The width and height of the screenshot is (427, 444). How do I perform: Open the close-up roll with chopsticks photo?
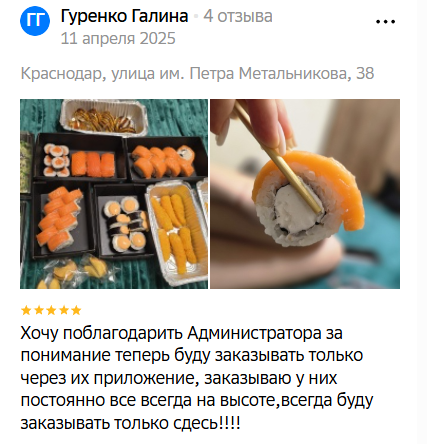305,194
